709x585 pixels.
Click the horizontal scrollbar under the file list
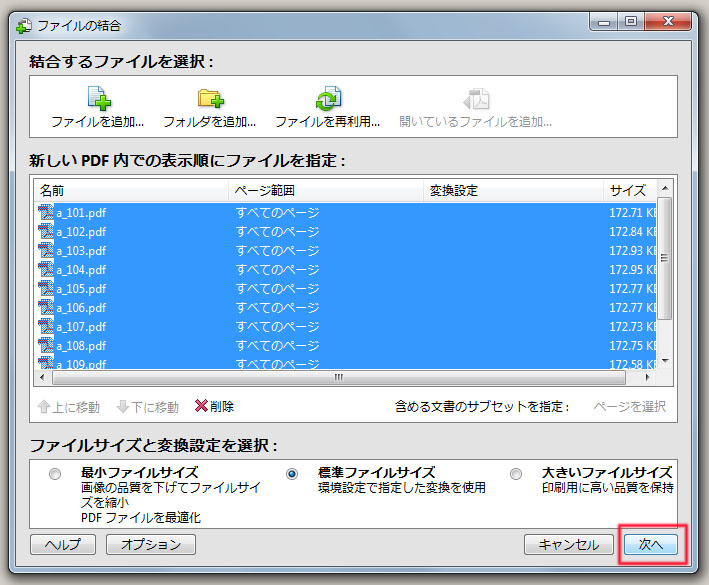pyautogui.click(x=338, y=378)
